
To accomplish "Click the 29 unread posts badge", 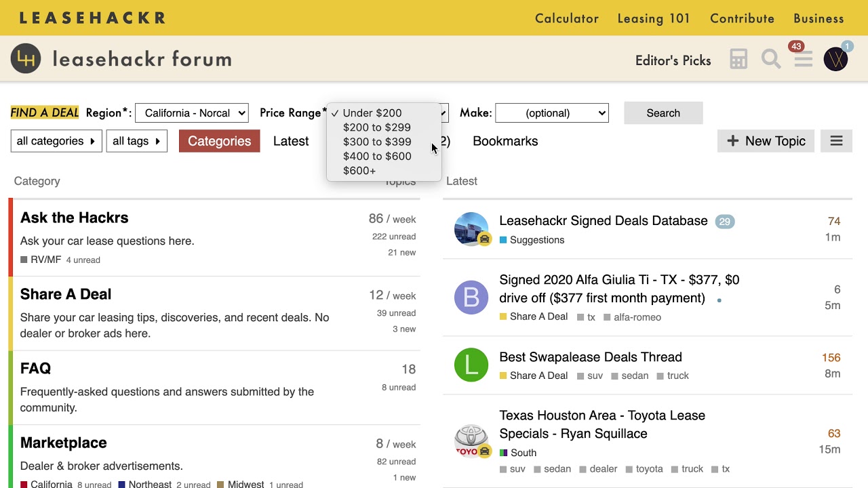I will 725,222.
